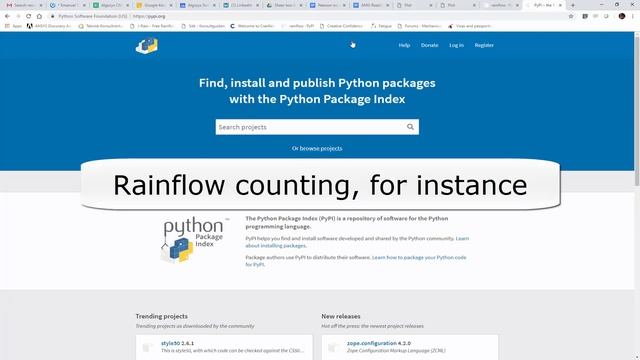This screenshot has width=640, height=360.
Task: Open the Visas and passports bookmark
Action: (469, 26)
